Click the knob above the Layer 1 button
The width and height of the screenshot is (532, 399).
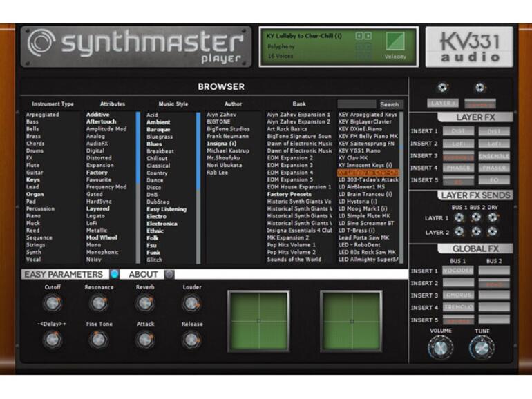tap(442, 88)
